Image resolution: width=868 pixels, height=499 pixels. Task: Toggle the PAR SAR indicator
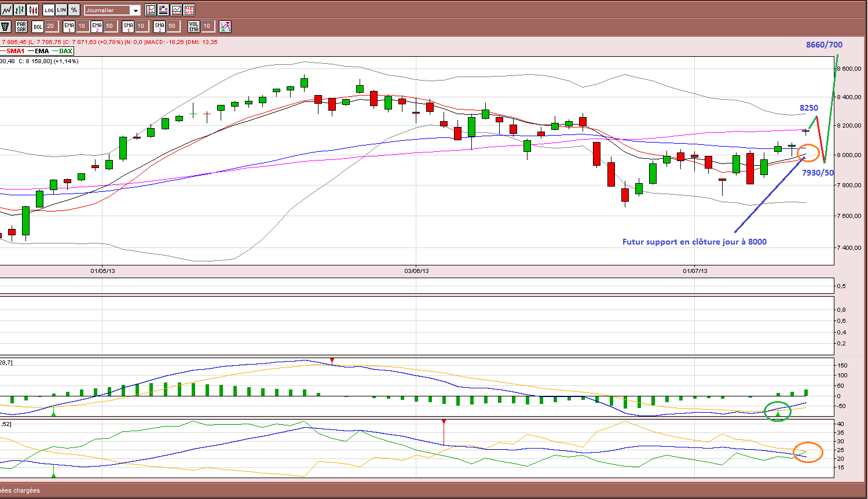21,27
